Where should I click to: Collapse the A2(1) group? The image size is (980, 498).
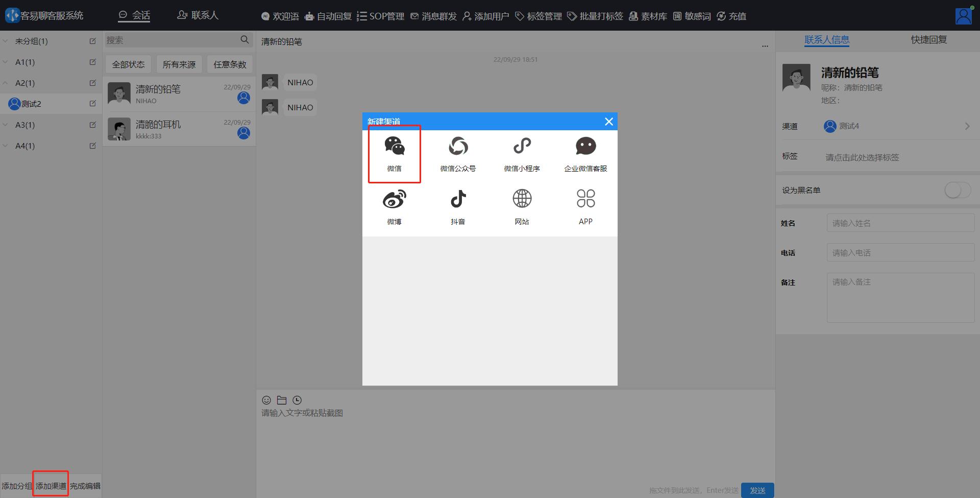coord(5,83)
